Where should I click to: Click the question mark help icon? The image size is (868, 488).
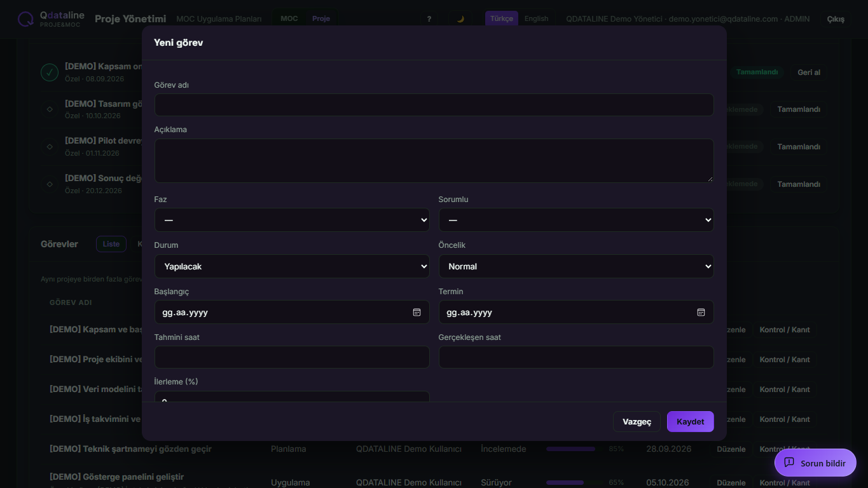[429, 19]
